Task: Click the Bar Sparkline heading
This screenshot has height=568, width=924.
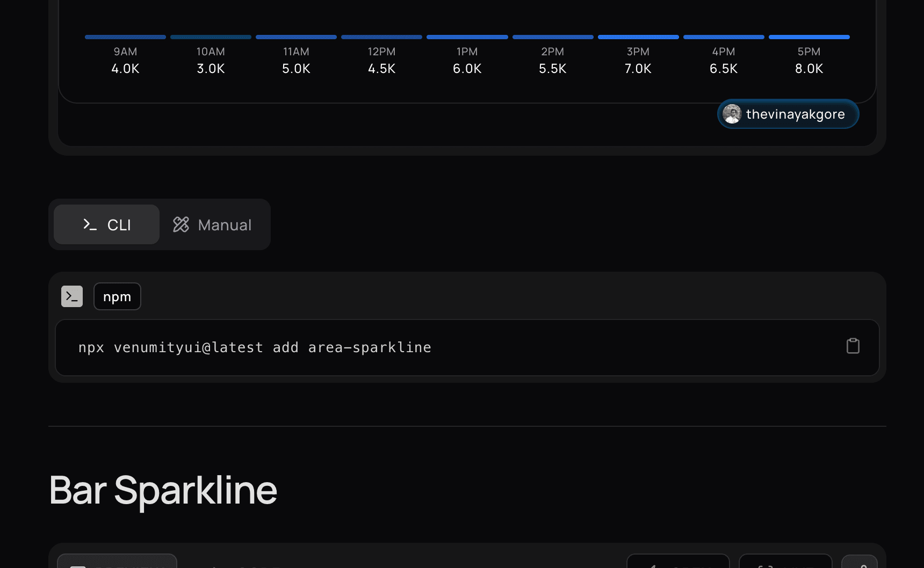Action: [163, 490]
